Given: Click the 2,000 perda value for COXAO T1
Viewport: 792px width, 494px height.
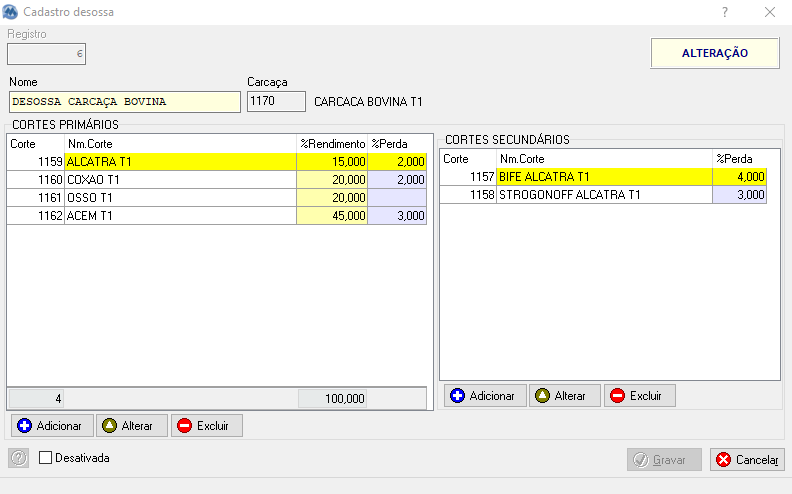Looking at the screenshot, I should click(397, 180).
